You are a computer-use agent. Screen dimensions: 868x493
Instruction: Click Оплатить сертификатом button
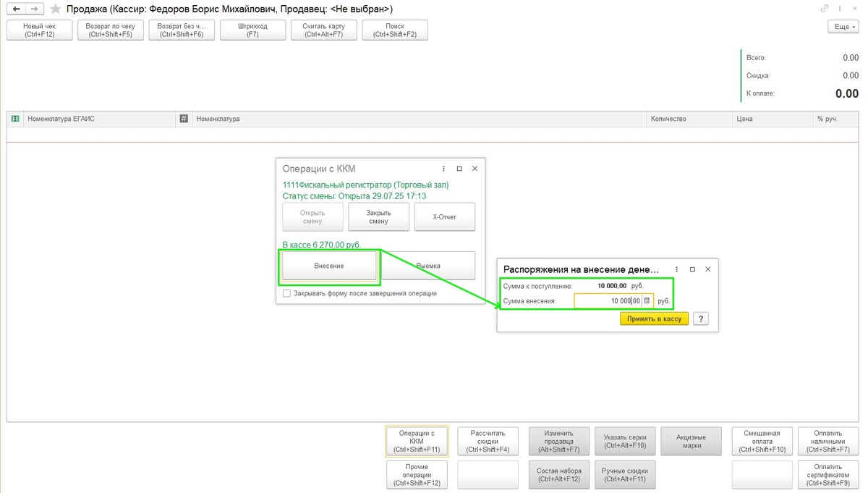(x=827, y=475)
